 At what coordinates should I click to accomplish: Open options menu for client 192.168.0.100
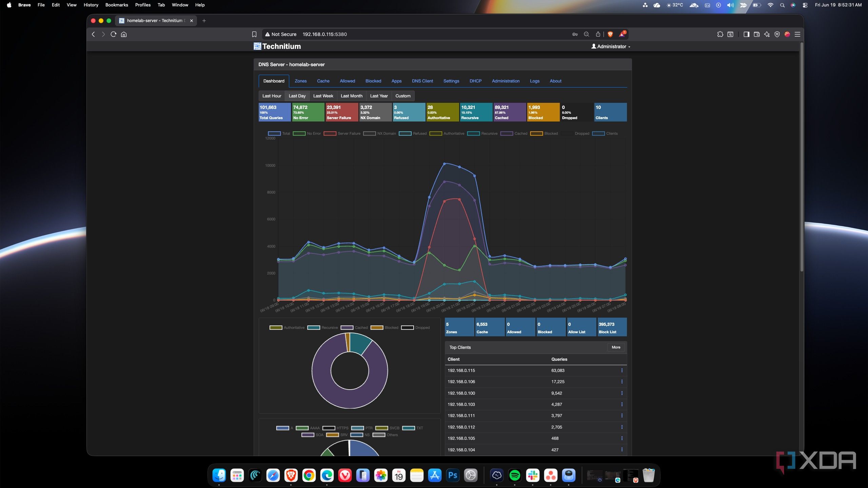coord(622,393)
